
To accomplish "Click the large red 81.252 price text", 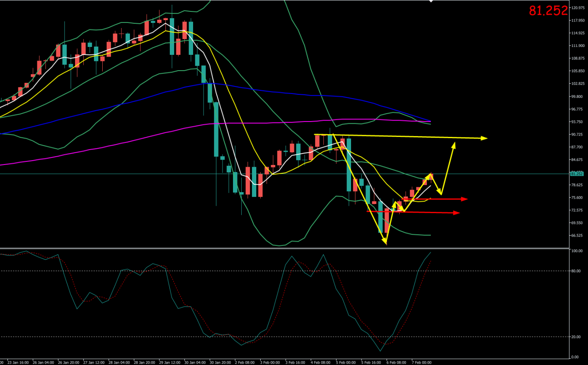I will [548, 11].
